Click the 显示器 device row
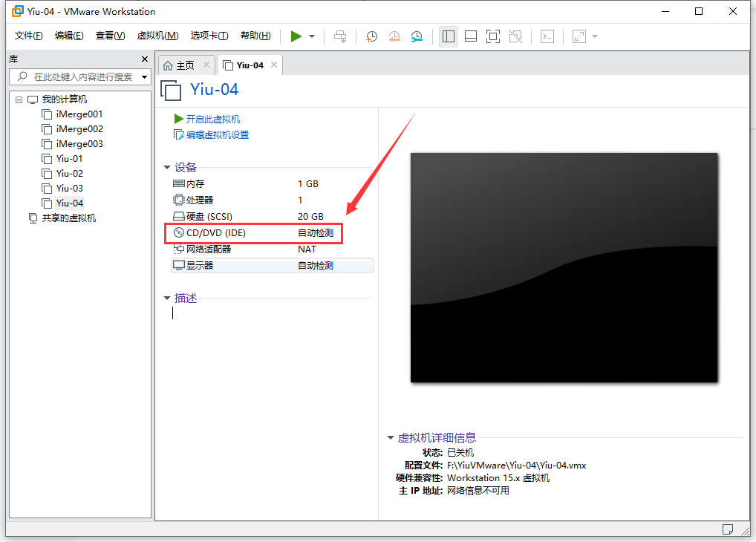This screenshot has height=542, width=756. [273, 266]
